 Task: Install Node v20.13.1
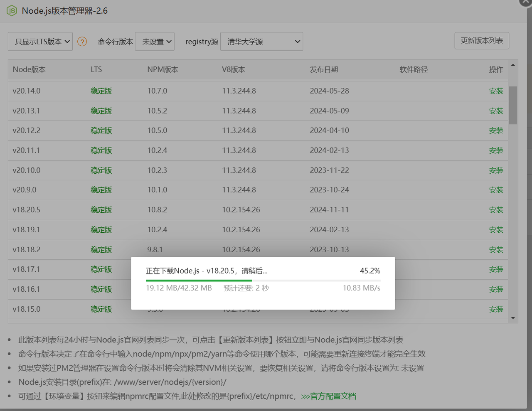tap(496, 111)
